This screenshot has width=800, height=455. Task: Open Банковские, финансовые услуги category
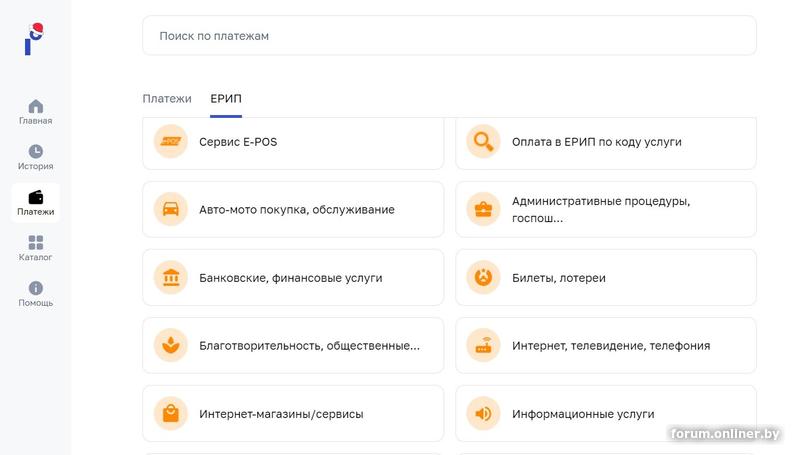coord(291,278)
